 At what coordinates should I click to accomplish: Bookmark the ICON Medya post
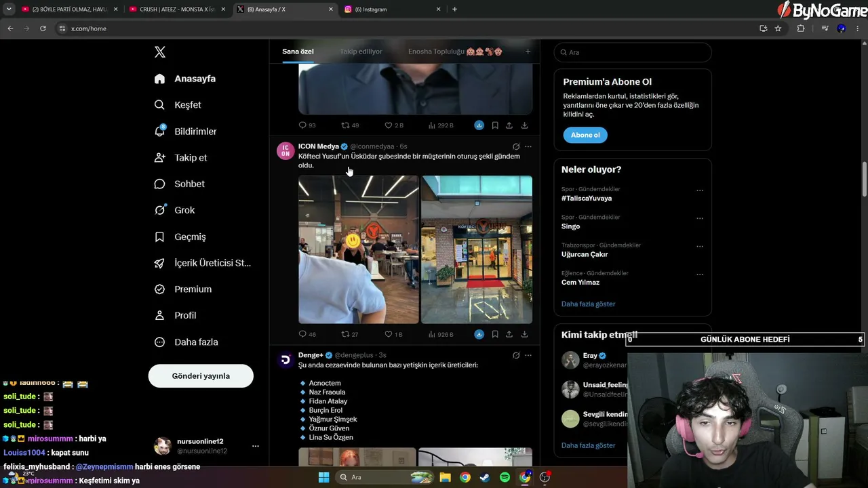coord(495,334)
